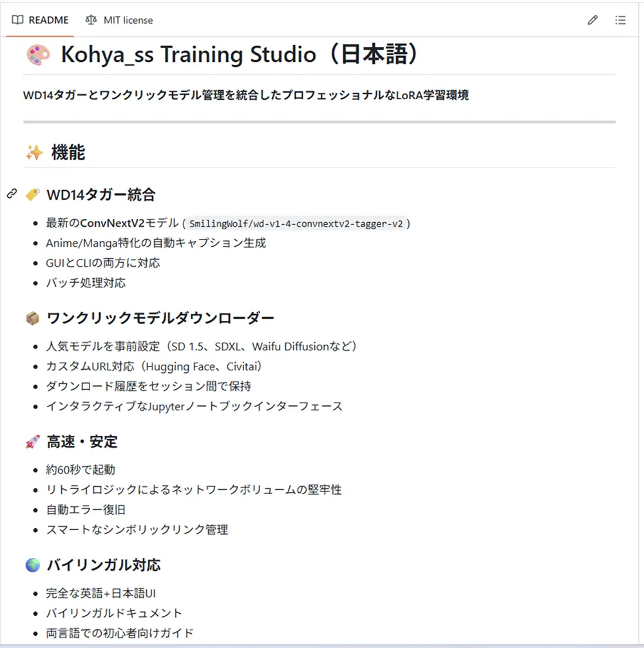The image size is (644, 648).
Task: Click the 高速・安定 heading link
Action: click(80, 441)
